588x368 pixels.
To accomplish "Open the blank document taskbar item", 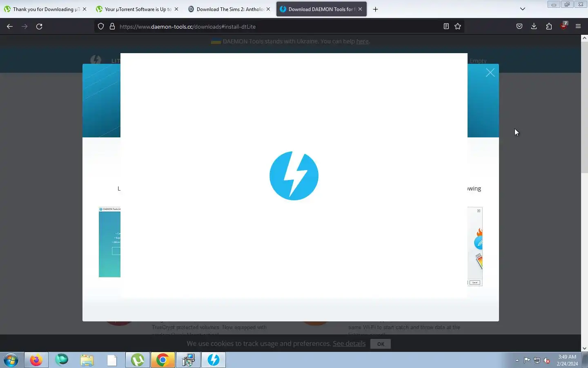I will [112, 360].
